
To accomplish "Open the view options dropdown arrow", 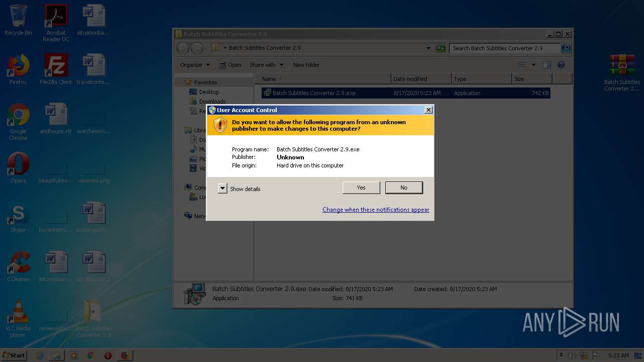I will (533, 65).
